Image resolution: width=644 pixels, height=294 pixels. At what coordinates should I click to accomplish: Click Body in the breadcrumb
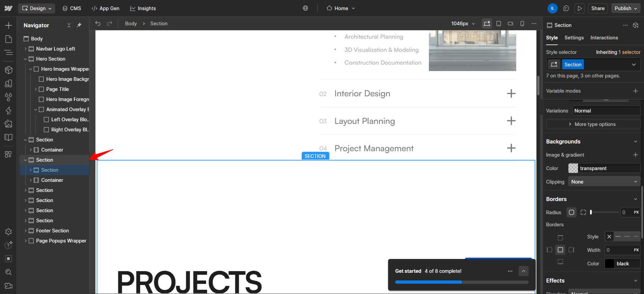point(131,24)
